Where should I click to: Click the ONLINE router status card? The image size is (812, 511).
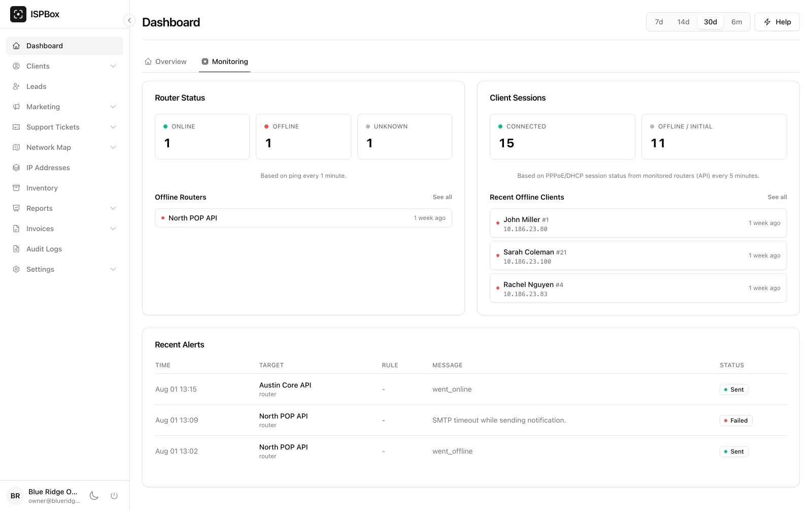pyautogui.click(x=202, y=137)
